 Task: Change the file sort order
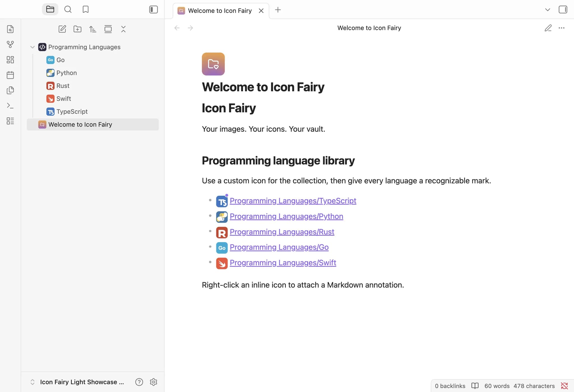coord(93,29)
